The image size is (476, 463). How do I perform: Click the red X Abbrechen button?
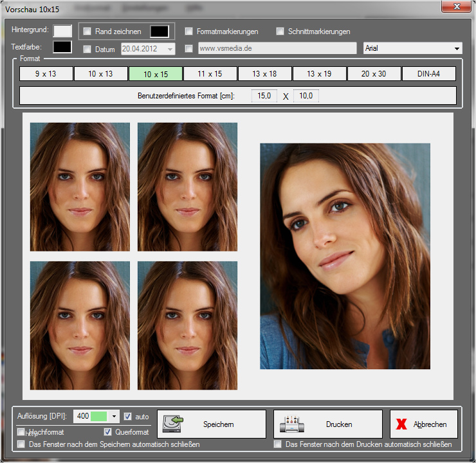coord(423,424)
